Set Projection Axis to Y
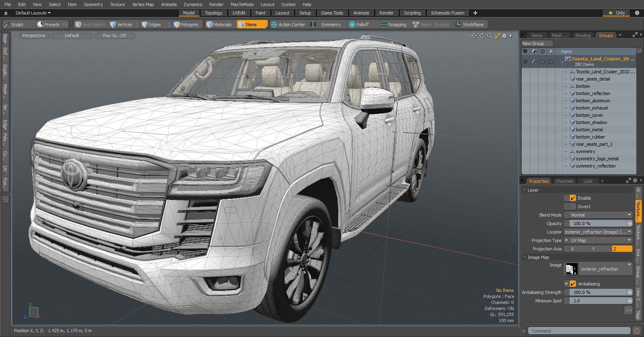This screenshot has height=337, width=644. [601, 249]
